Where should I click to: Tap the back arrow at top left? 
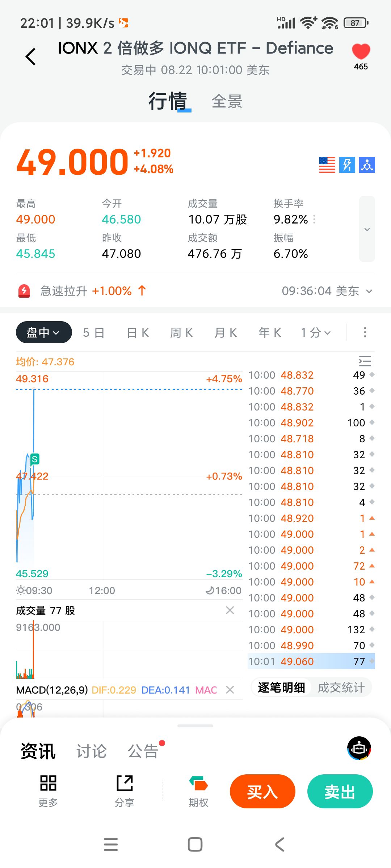point(31,57)
